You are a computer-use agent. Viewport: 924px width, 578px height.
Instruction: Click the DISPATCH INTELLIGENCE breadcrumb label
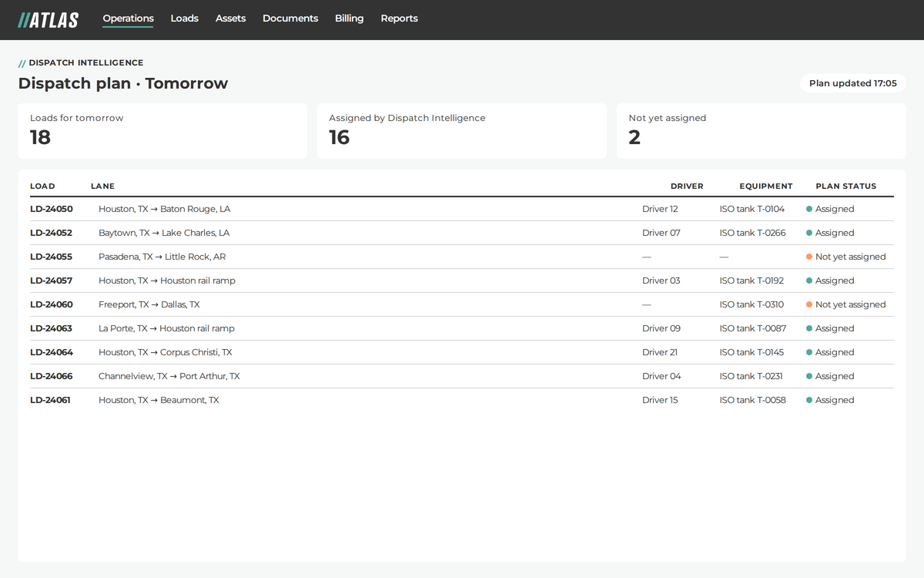tap(86, 62)
